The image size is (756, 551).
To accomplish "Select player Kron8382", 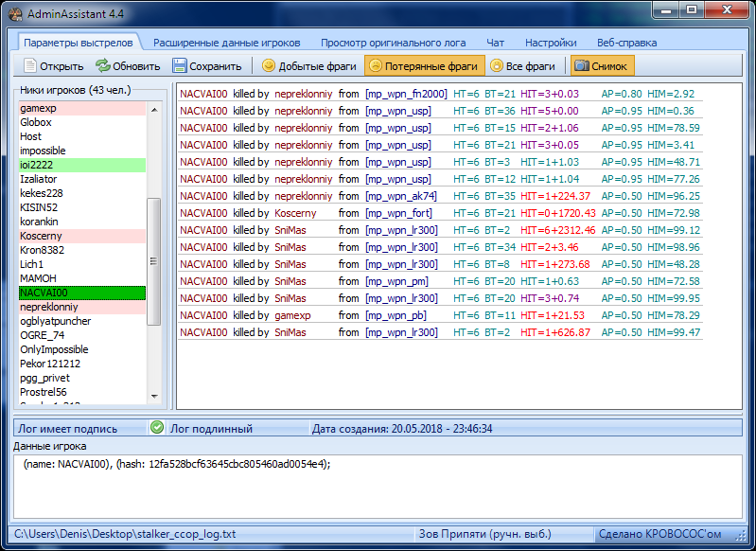I will (82, 250).
